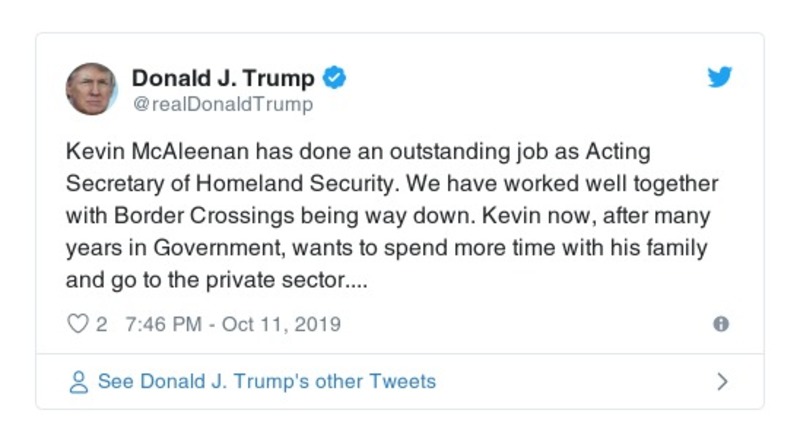Like the tweet with the heart icon
The width and height of the screenshot is (800, 445).
click(78, 324)
